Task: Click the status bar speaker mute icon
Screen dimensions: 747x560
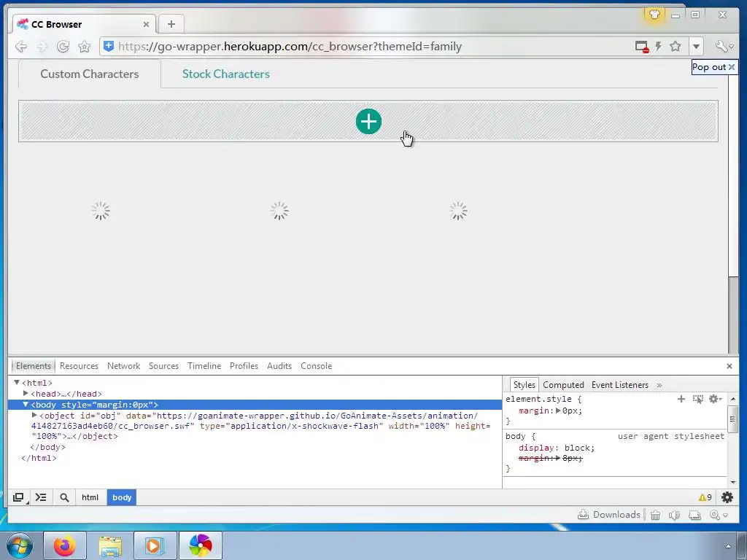Action: tap(674, 515)
